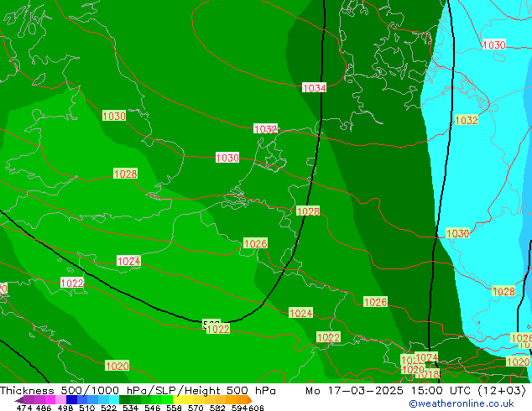Click the legend value 498
Screen dimensions: 532x411
pos(65,408)
